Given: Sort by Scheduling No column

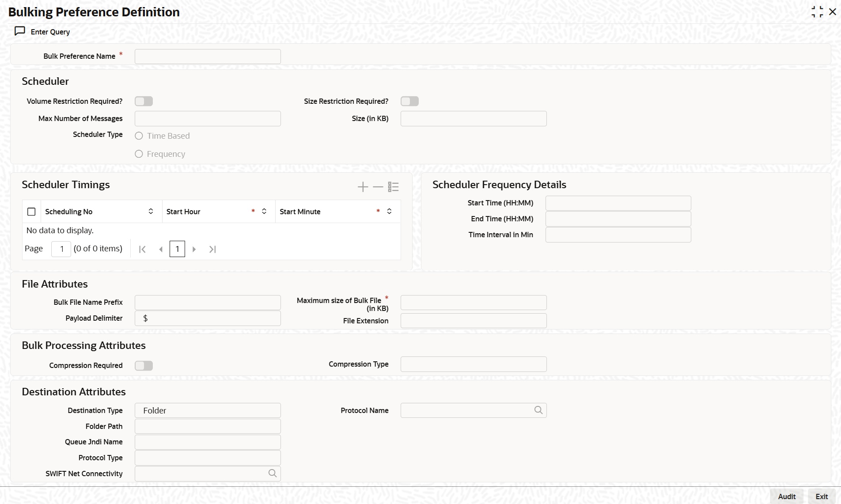Looking at the screenshot, I should [151, 212].
